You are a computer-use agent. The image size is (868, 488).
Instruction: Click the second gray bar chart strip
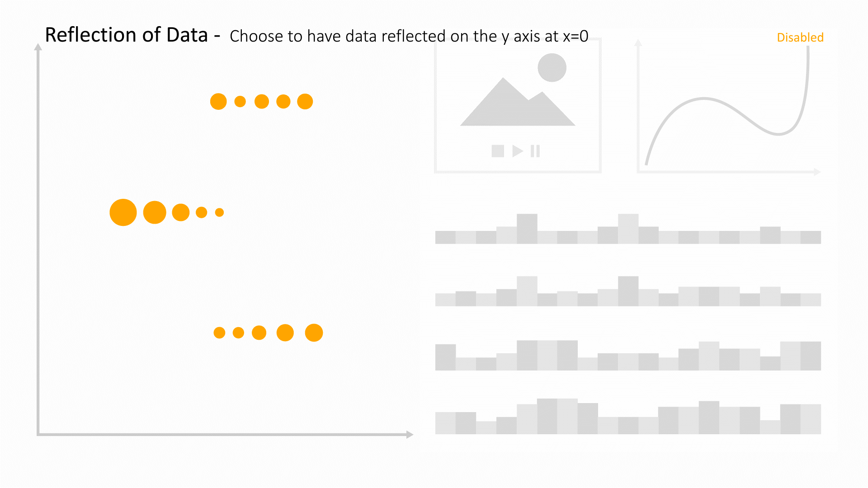pos(628,291)
